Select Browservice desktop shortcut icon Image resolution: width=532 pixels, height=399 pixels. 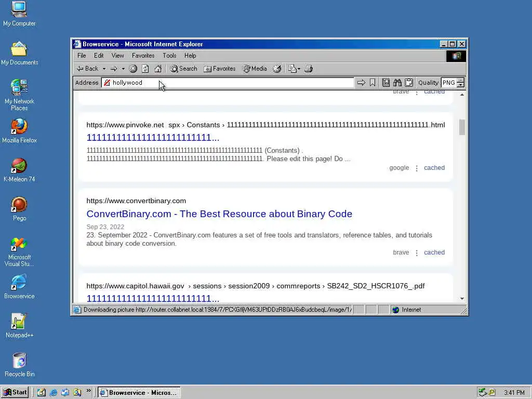(19, 287)
